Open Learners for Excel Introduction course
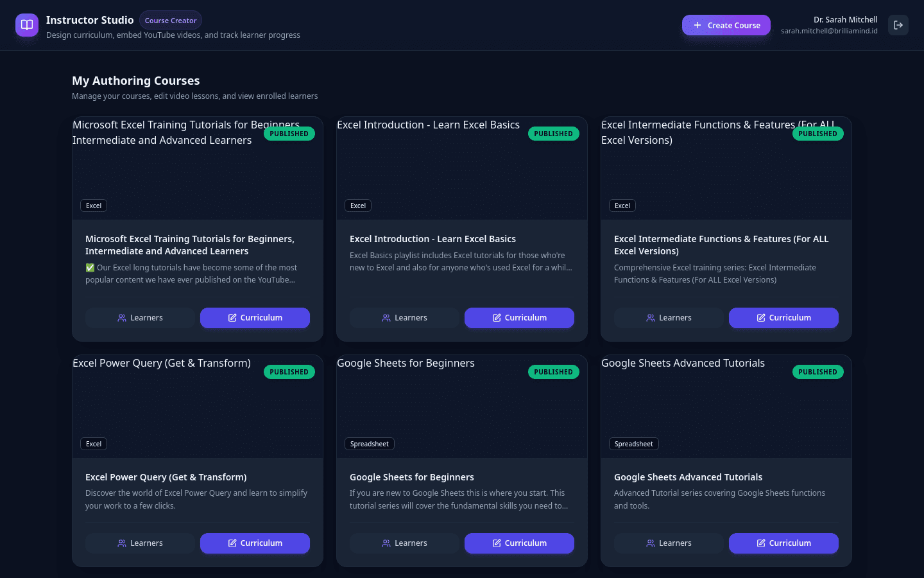924x578 pixels. point(404,318)
